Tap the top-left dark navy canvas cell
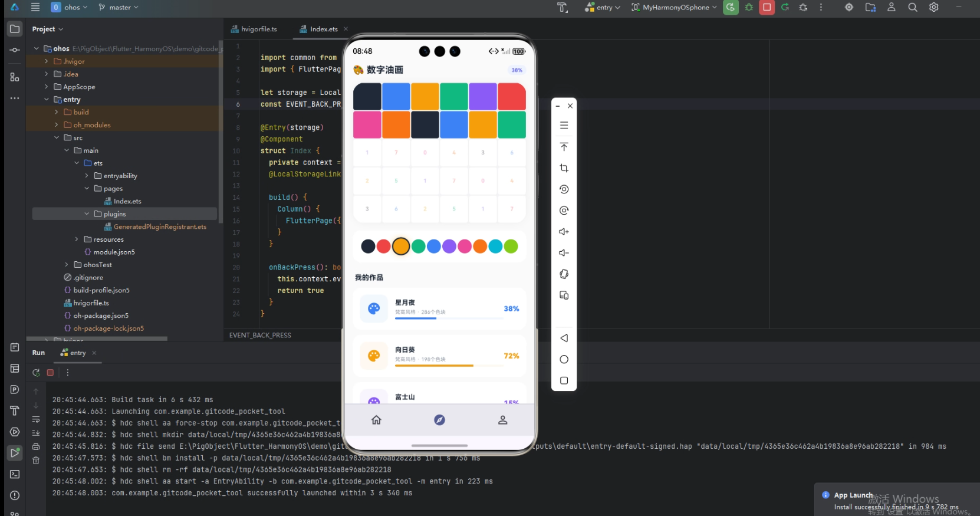The height and width of the screenshot is (516, 980). pyautogui.click(x=367, y=96)
